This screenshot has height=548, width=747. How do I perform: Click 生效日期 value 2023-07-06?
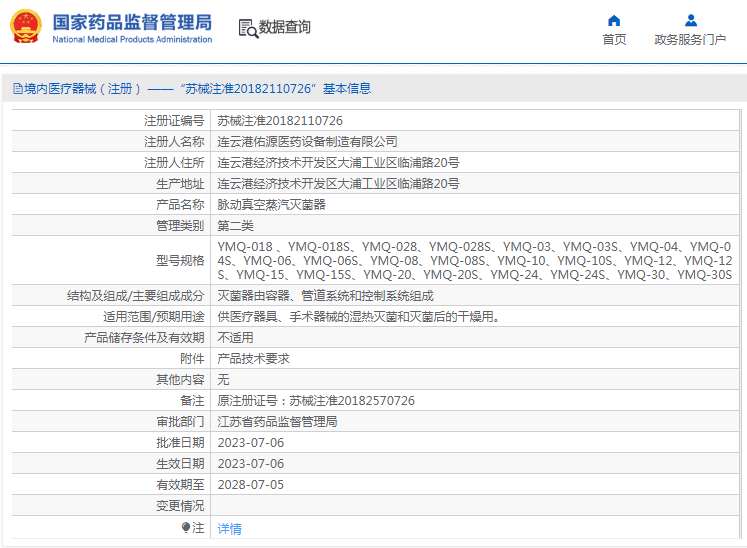pos(251,464)
